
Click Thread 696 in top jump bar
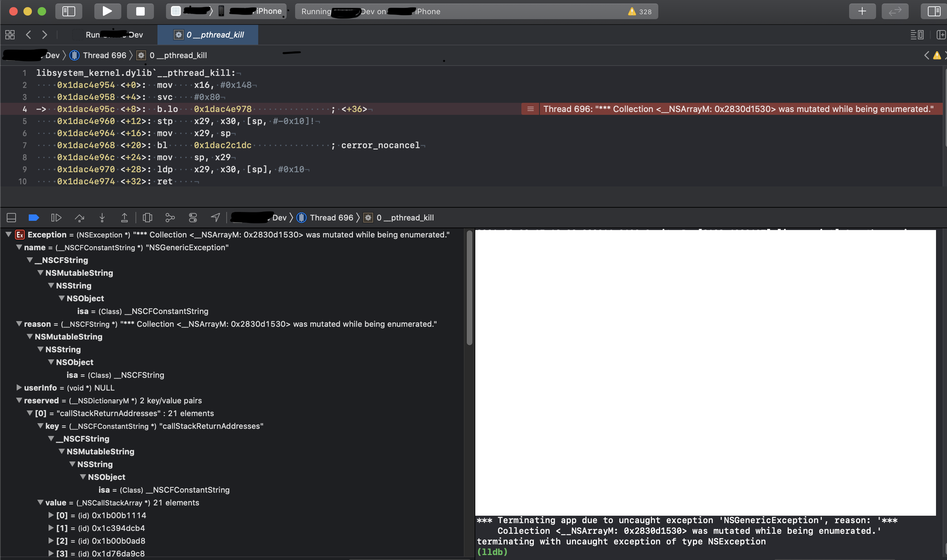98,56
